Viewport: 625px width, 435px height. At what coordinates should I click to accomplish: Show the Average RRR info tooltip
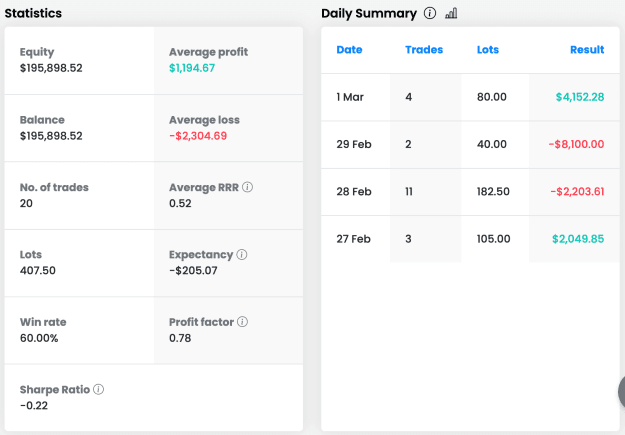(248, 187)
